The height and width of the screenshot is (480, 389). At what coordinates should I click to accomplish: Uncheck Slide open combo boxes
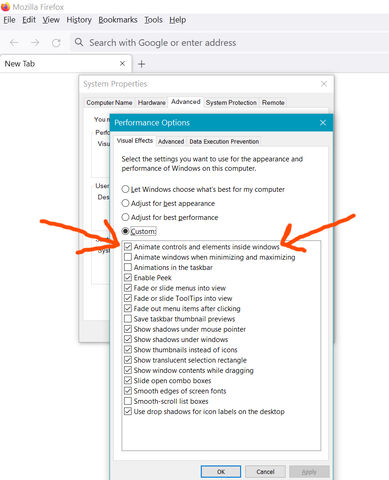pyautogui.click(x=128, y=381)
